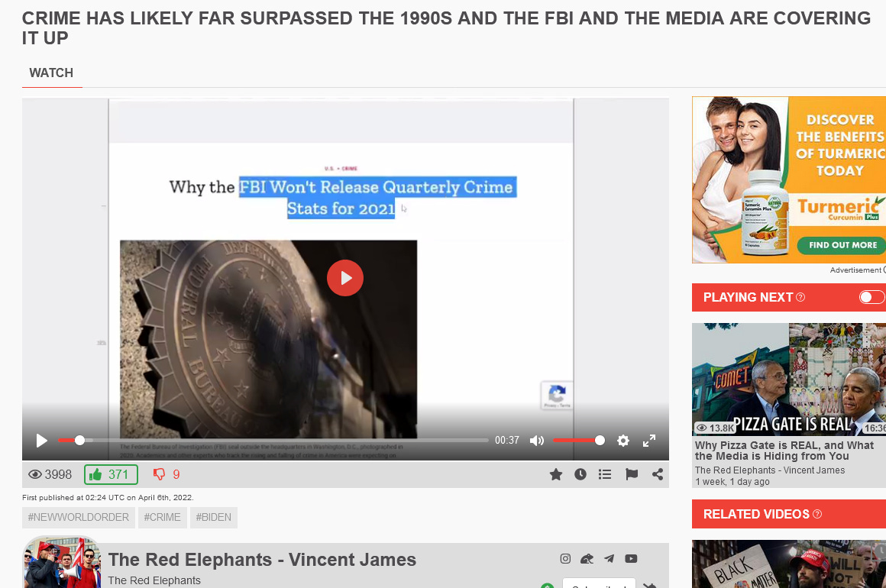Click 'First published at 02:24 UTC' text
The width and height of the screenshot is (886, 588).
click(x=108, y=498)
